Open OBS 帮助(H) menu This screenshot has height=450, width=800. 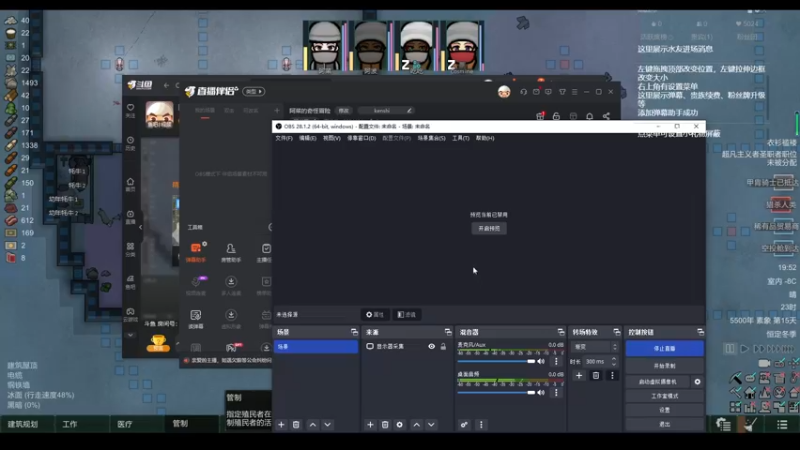coord(485,138)
